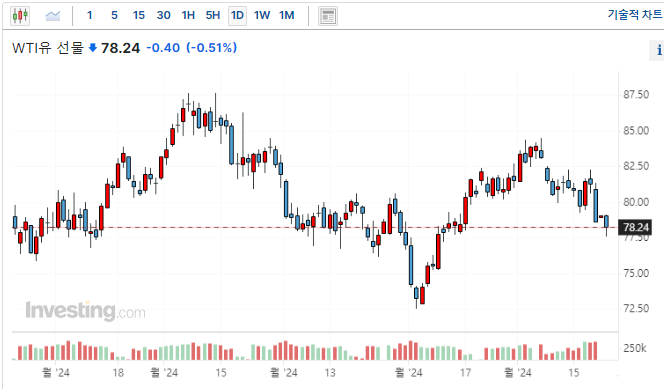Choose the 1H timeframe
This screenshot has width=664, height=389.
click(x=188, y=16)
